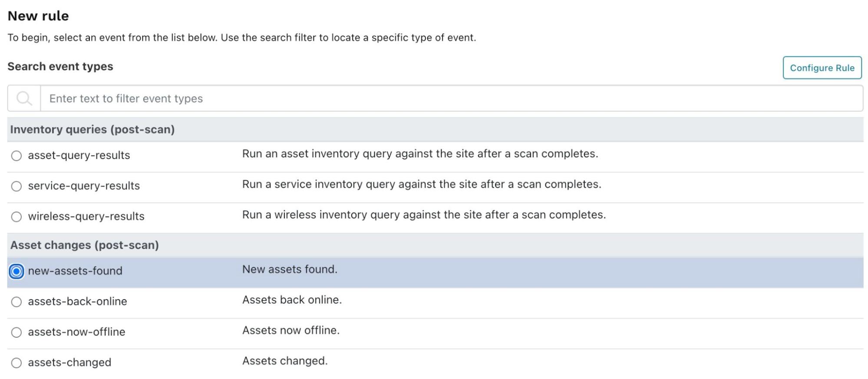
Task: Click the assets-now-offline event label
Action: click(76, 332)
